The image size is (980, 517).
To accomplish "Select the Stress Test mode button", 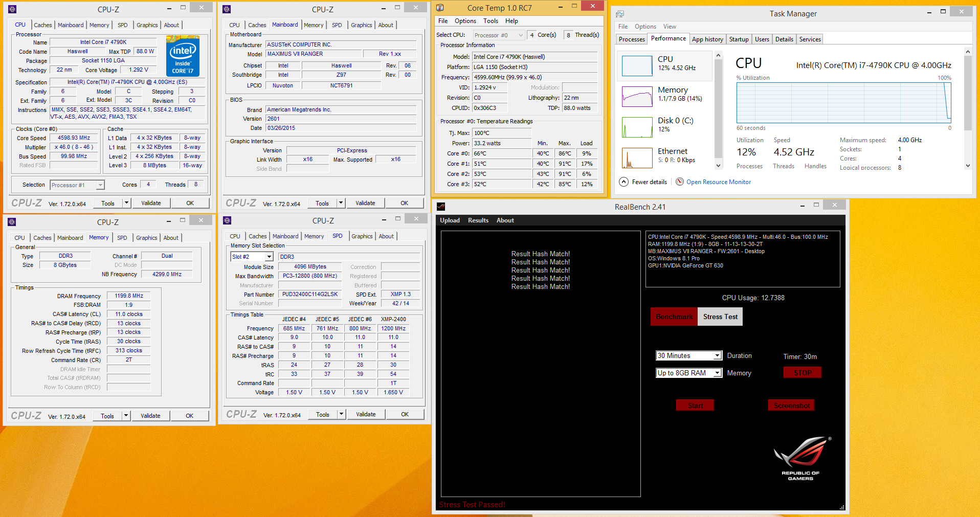I will (720, 317).
